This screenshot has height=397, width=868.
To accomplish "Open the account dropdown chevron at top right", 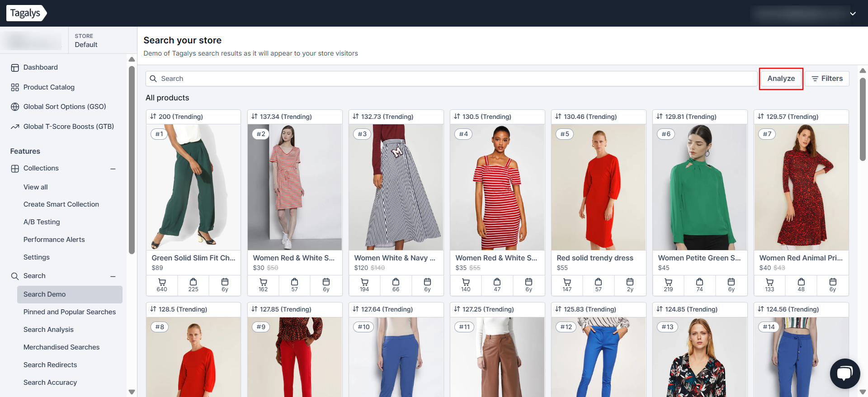I will tap(853, 14).
